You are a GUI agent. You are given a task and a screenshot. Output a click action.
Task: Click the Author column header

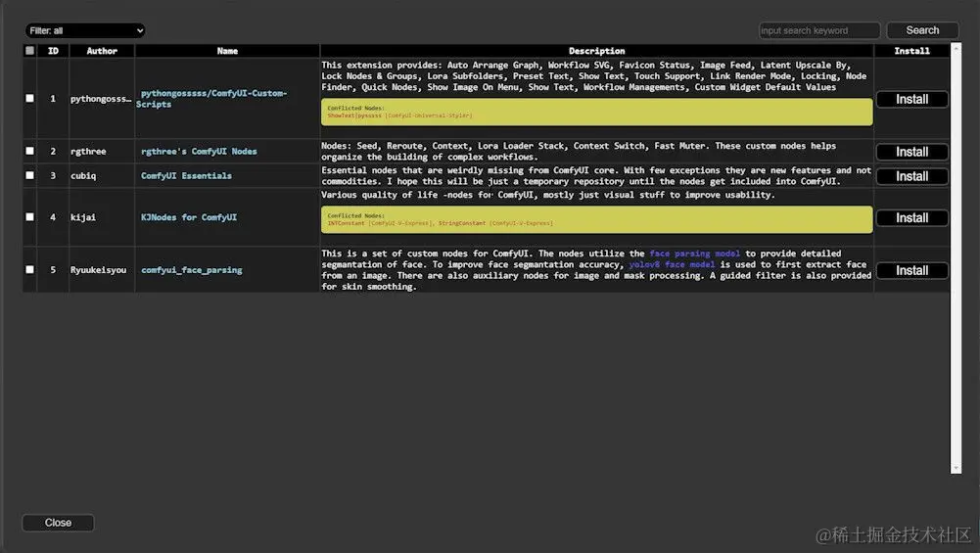point(102,51)
